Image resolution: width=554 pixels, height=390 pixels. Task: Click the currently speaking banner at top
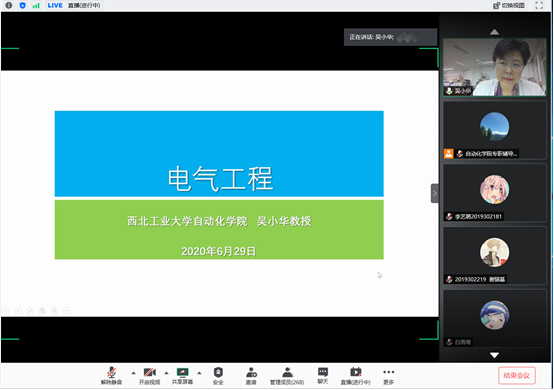(390, 37)
